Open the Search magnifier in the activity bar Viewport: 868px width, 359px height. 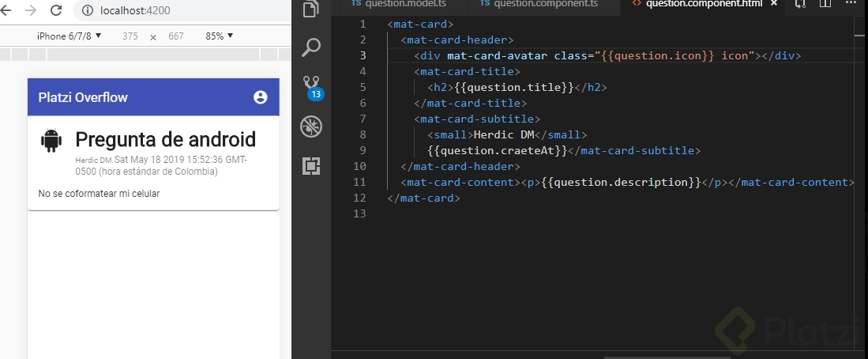point(311,47)
